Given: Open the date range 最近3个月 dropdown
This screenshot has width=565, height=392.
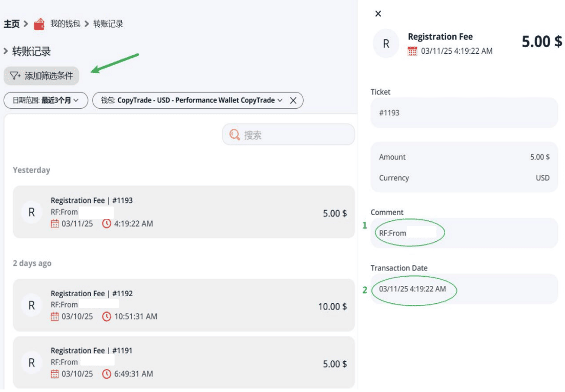Looking at the screenshot, I should (46, 100).
